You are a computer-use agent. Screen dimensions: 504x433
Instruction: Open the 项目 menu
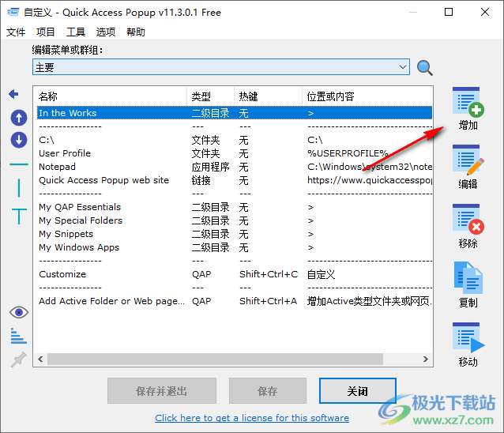[x=45, y=32]
